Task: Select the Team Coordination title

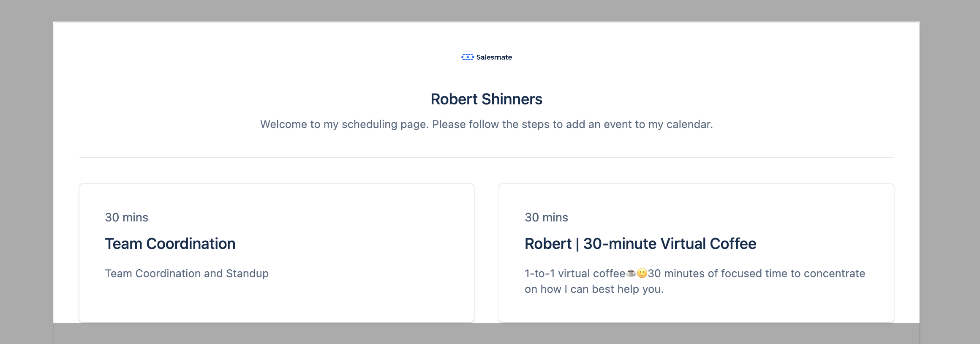Action: [x=170, y=244]
